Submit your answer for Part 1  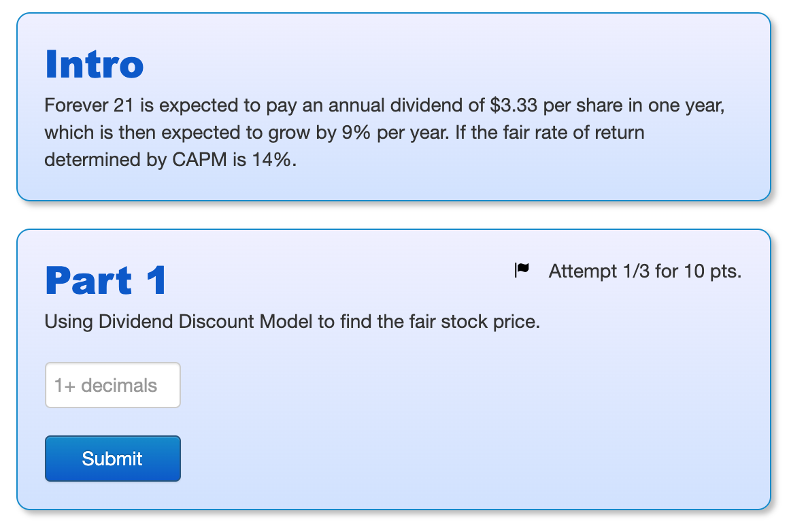(x=112, y=458)
